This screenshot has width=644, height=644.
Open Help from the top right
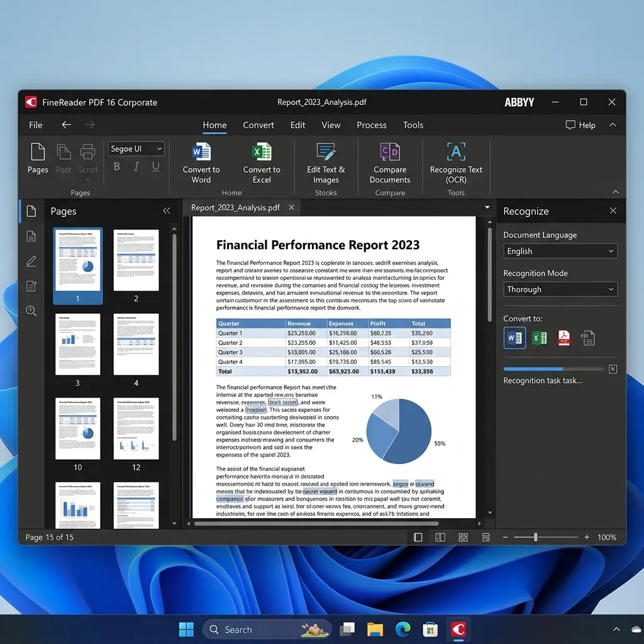[580, 125]
